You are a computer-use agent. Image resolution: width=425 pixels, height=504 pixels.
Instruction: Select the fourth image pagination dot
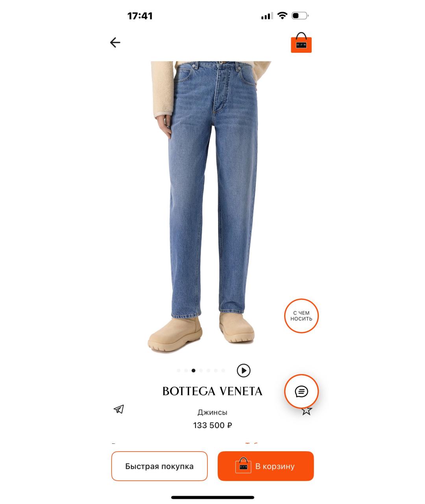coord(201,371)
